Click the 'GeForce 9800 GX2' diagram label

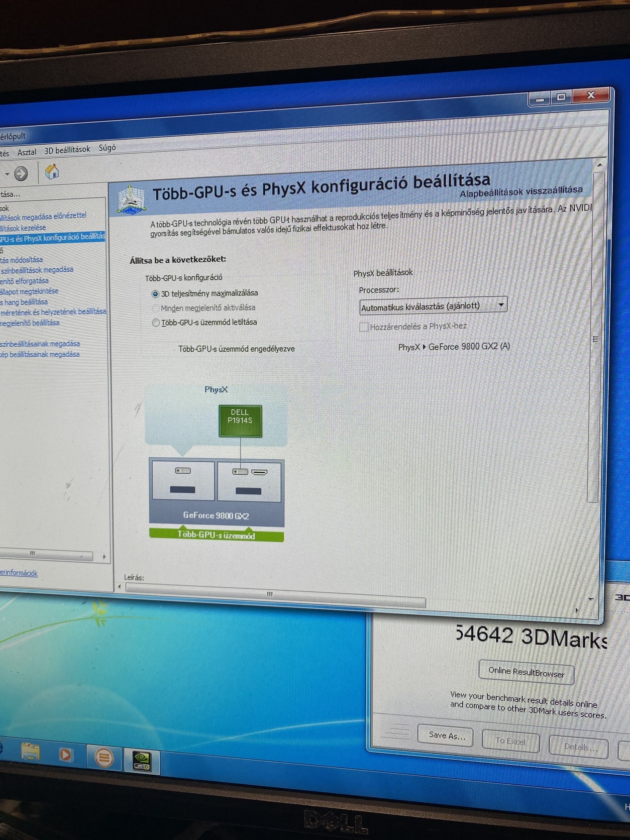click(x=216, y=515)
